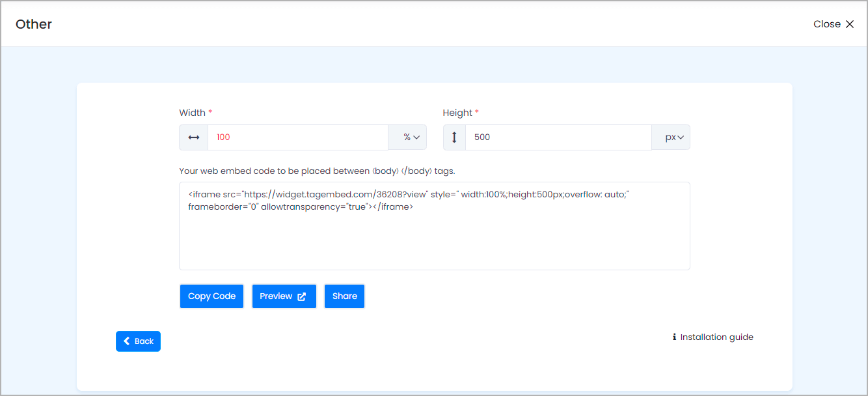Click the Share button
The height and width of the screenshot is (396, 868).
coord(344,296)
